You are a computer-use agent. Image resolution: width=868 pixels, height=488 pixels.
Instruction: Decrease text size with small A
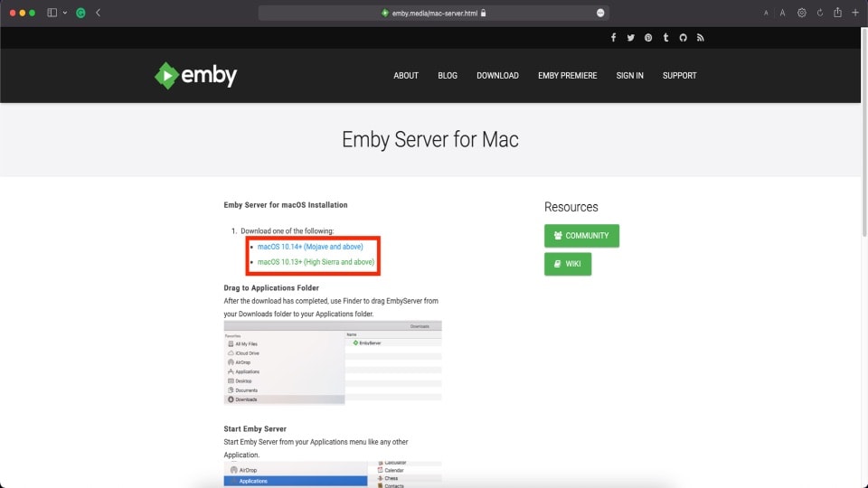point(766,13)
